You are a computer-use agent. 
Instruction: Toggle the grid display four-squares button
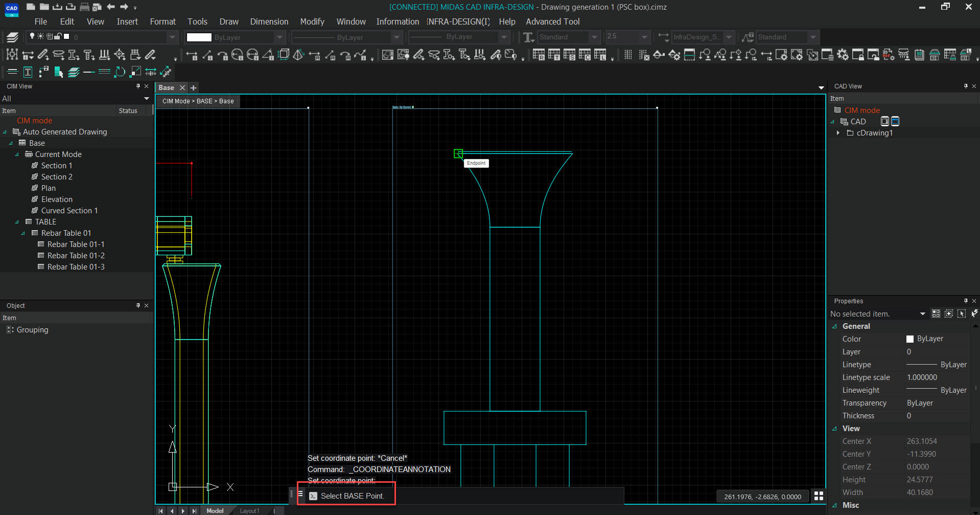click(x=819, y=496)
